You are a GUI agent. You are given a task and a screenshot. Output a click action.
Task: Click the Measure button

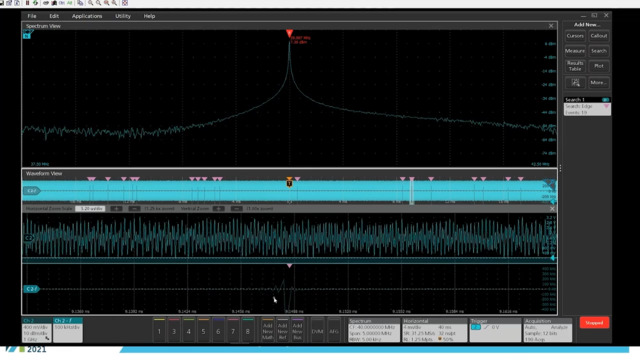pyautogui.click(x=575, y=51)
